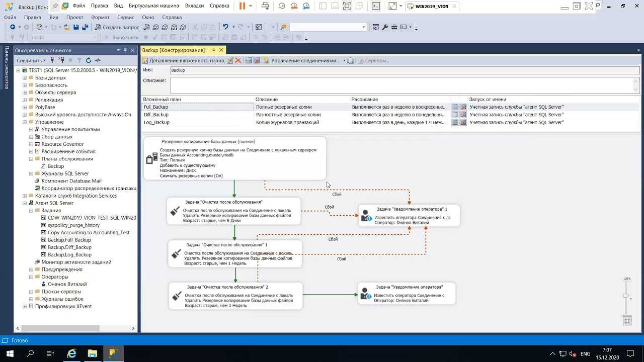Click the Save icon in main toolbar
This screenshot has width=644, height=362.
(76, 27)
